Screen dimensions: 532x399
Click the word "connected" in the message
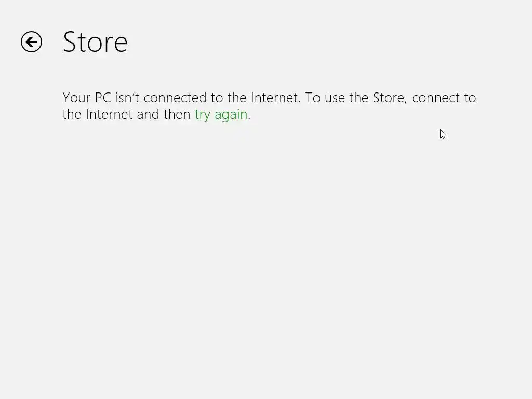click(175, 98)
